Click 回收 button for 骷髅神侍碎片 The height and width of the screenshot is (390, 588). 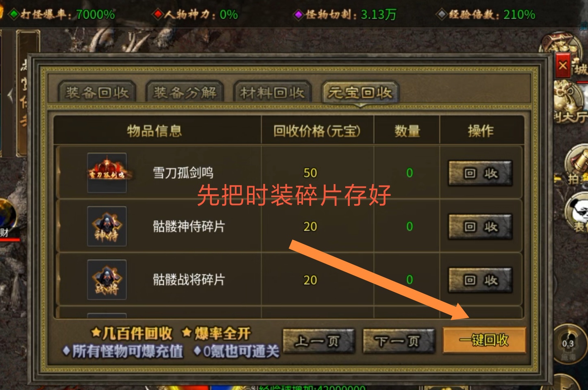(480, 227)
